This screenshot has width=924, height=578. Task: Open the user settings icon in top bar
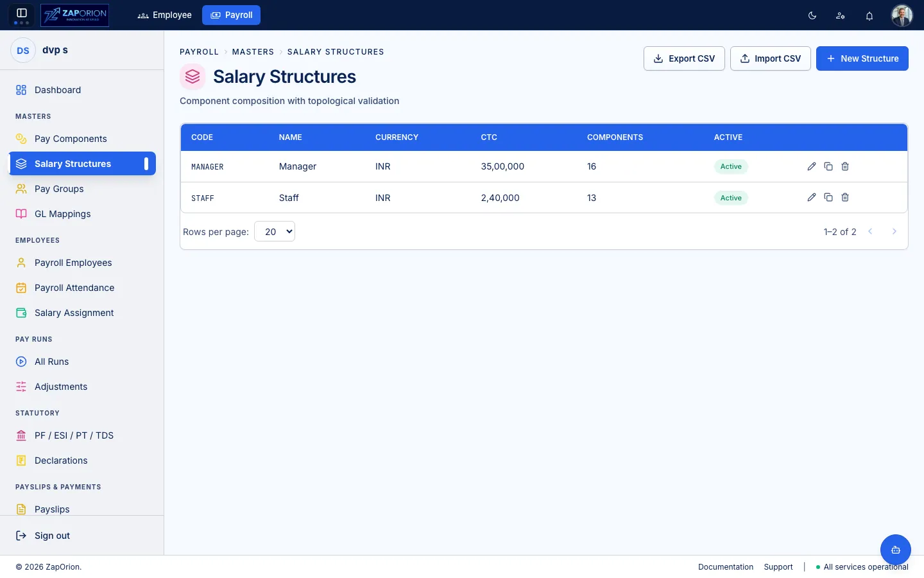coord(841,15)
